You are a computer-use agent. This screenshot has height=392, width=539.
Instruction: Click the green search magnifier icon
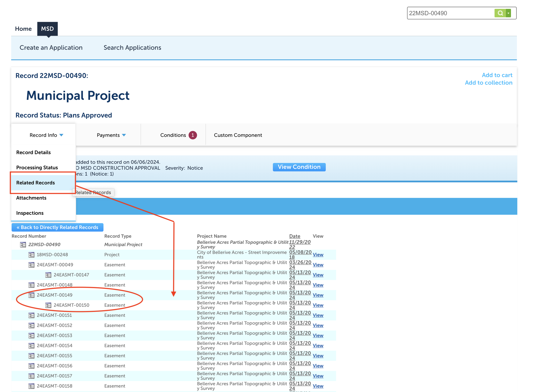pos(500,13)
